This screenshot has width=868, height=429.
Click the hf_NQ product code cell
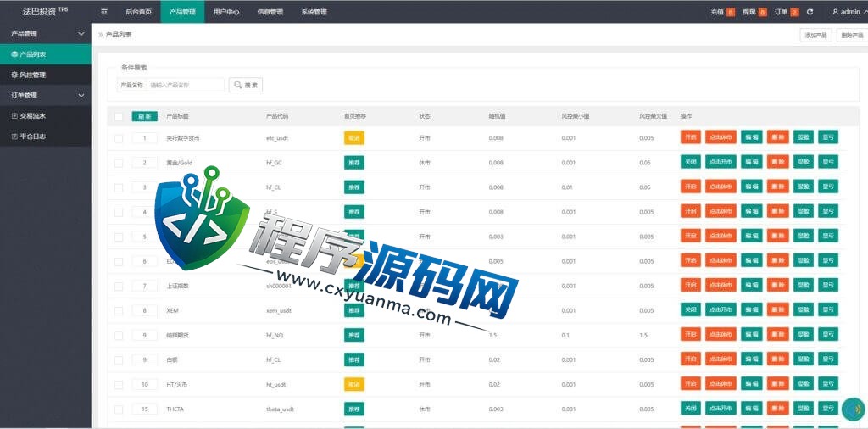point(275,336)
